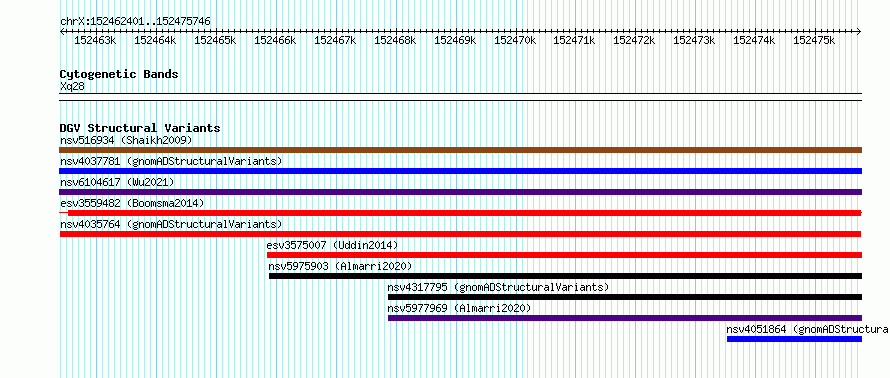Image resolution: width=890 pixels, height=378 pixels.
Task: Open the nsv4035764 (gnomADStructuralVariants) label
Action: point(171,224)
